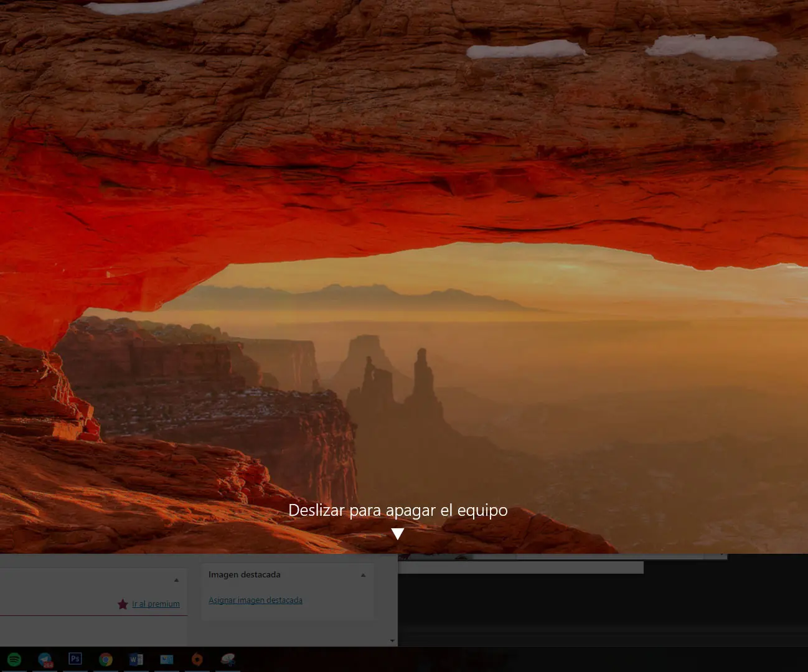Open Microsoft Word from the taskbar

(x=136, y=660)
